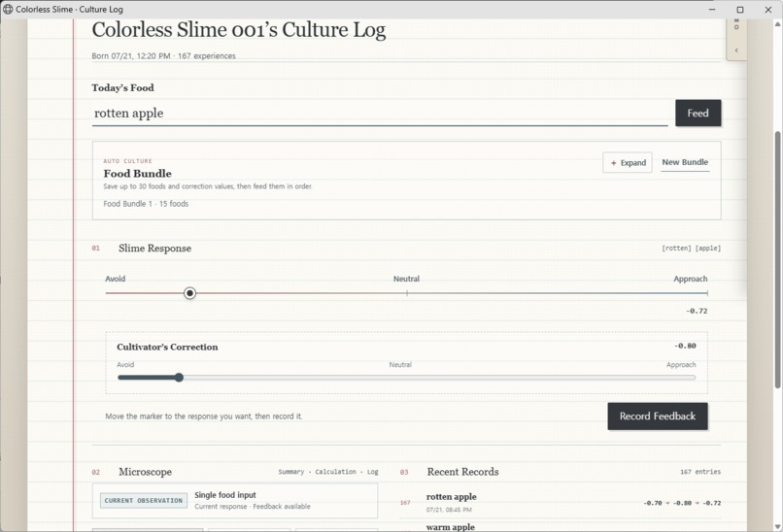Click the scrollbar up arrow
The height and width of the screenshot is (532, 783).
pyautogui.click(x=777, y=24)
